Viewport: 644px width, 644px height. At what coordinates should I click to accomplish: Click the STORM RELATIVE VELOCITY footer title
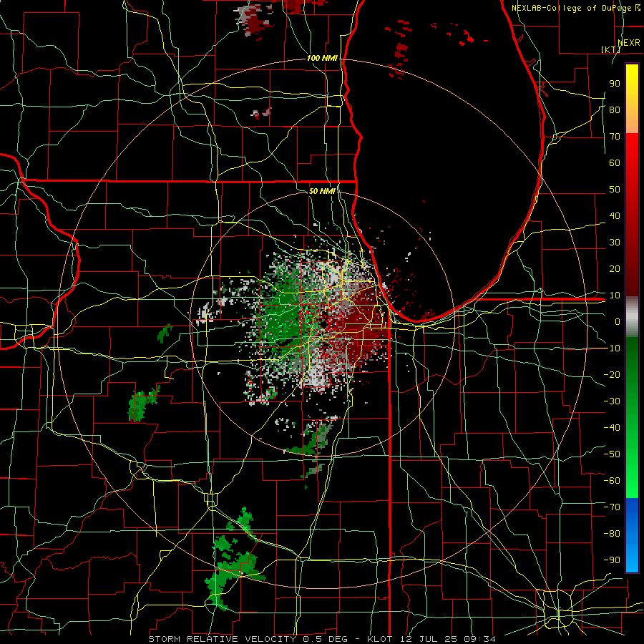click(x=221, y=639)
